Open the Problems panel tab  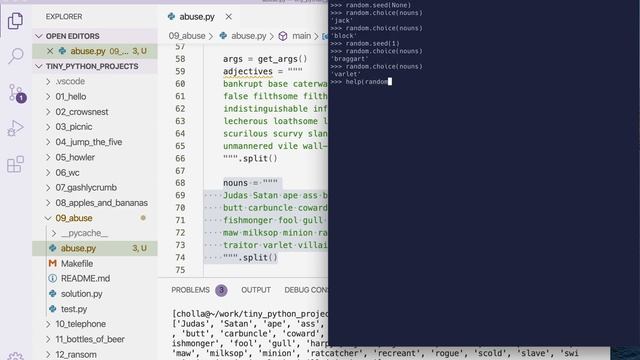point(190,290)
